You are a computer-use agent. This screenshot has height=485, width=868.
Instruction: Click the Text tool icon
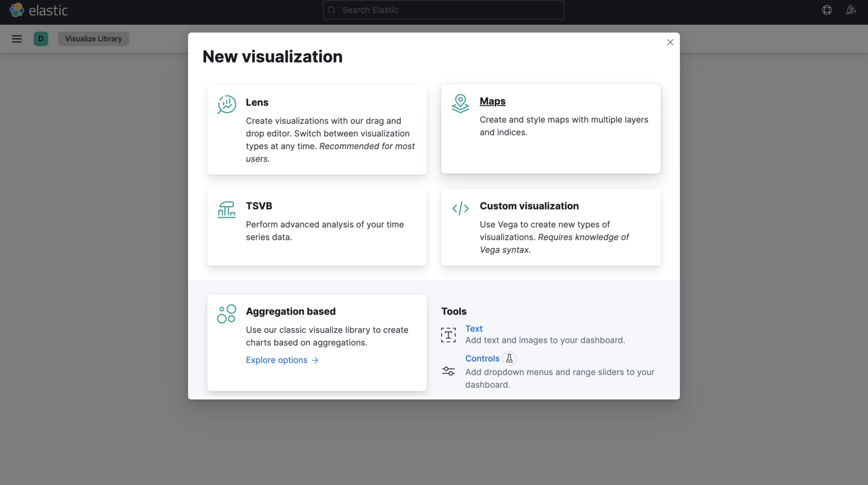(x=448, y=335)
